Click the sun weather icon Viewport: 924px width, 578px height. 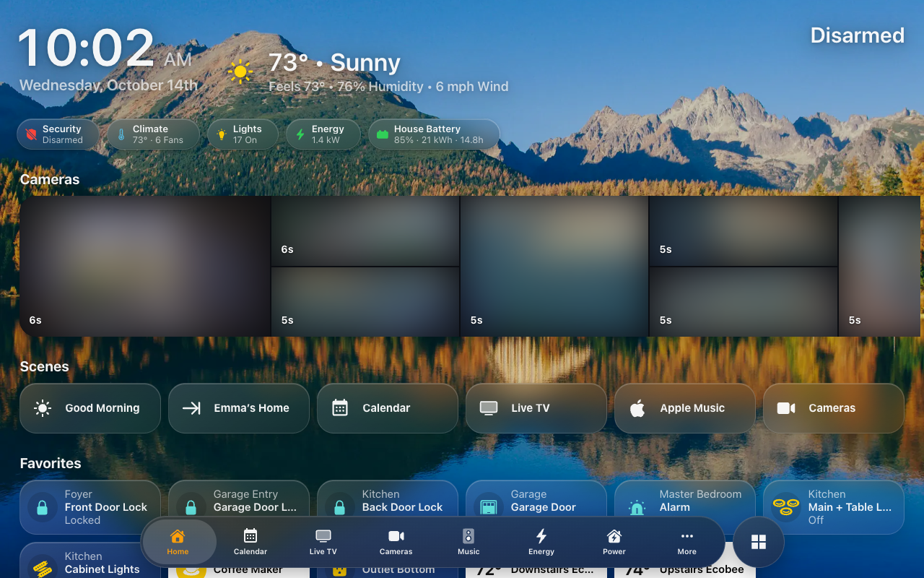240,71
